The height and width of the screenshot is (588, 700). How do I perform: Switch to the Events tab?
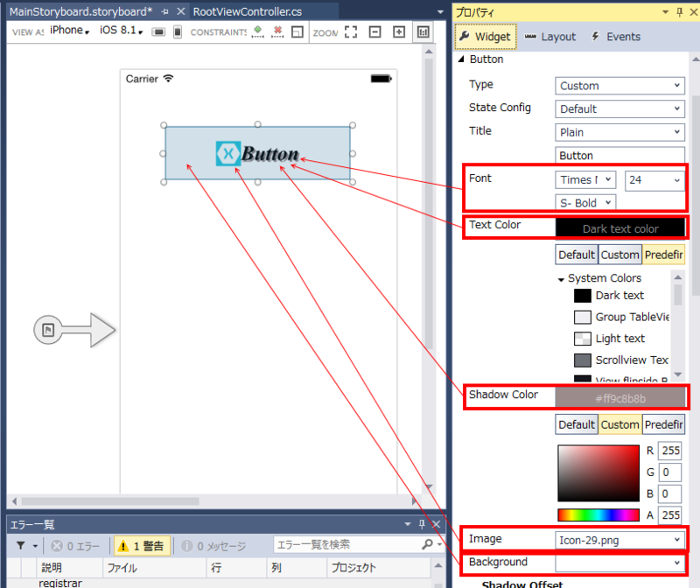616,37
